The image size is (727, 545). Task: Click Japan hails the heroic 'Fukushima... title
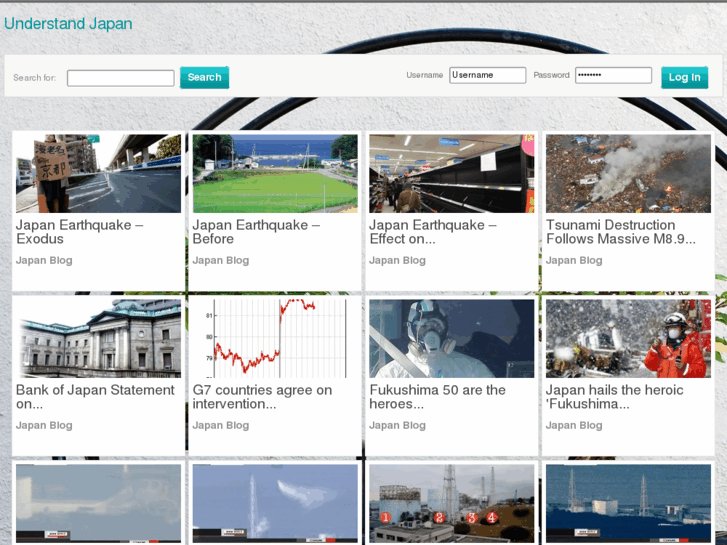click(x=615, y=397)
